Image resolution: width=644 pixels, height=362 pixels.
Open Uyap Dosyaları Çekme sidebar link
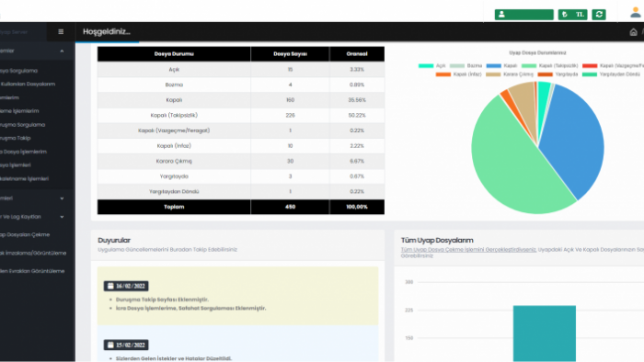point(25,234)
